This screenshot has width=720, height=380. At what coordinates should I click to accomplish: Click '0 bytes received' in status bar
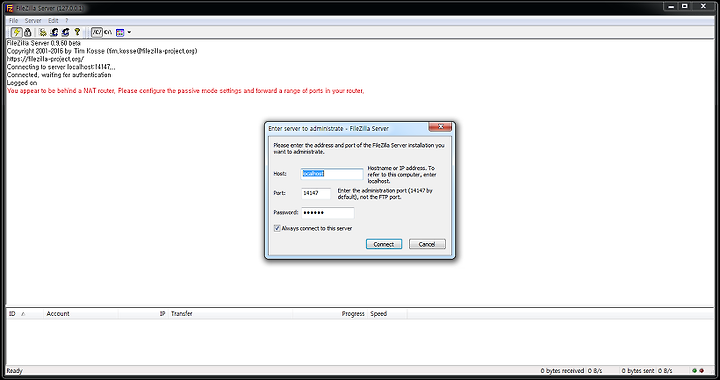click(562, 371)
